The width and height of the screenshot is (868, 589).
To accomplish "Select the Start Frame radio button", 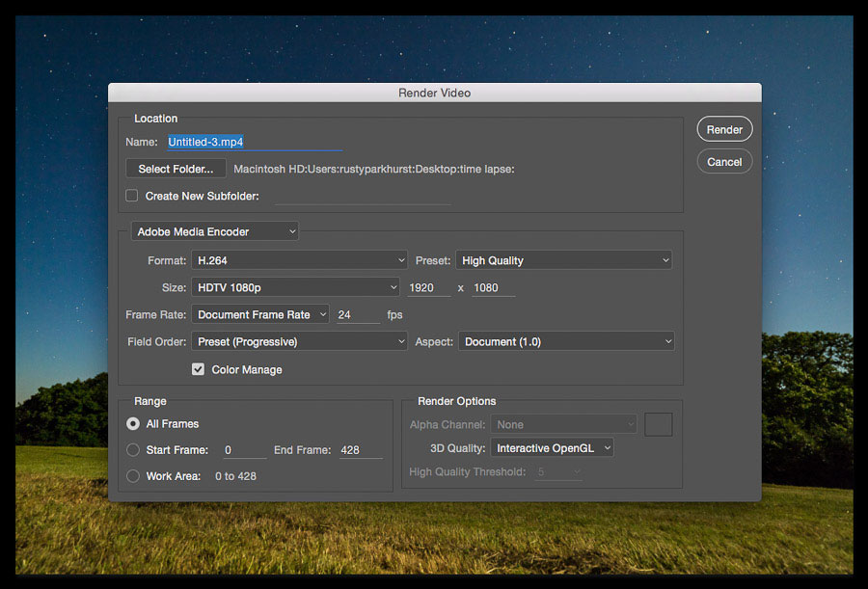I will [x=133, y=449].
